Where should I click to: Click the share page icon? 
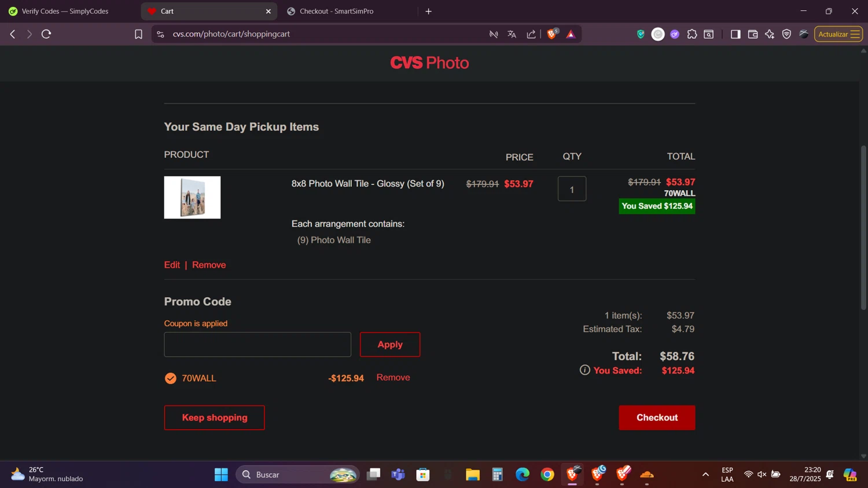tap(531, 34)
